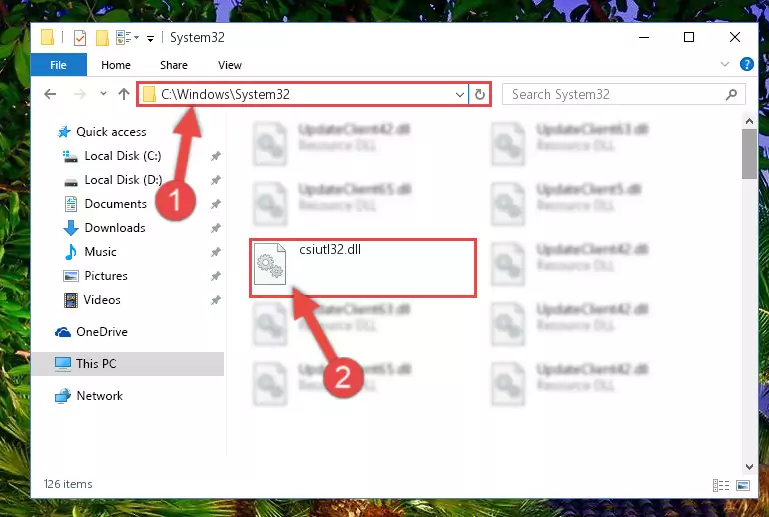Screen dimensions: 769x517
Task: Click the OneDrive cloud icon
Action: pos(63,332)
